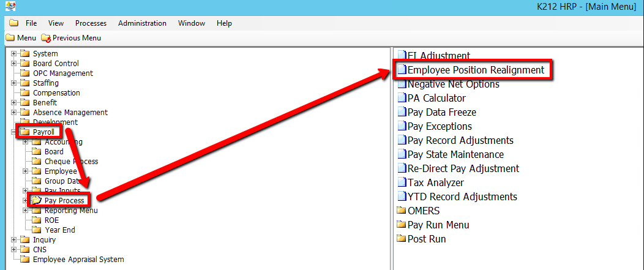Open YTD Record Adjustments
The image size is (644, 270).
pos(462,197)
